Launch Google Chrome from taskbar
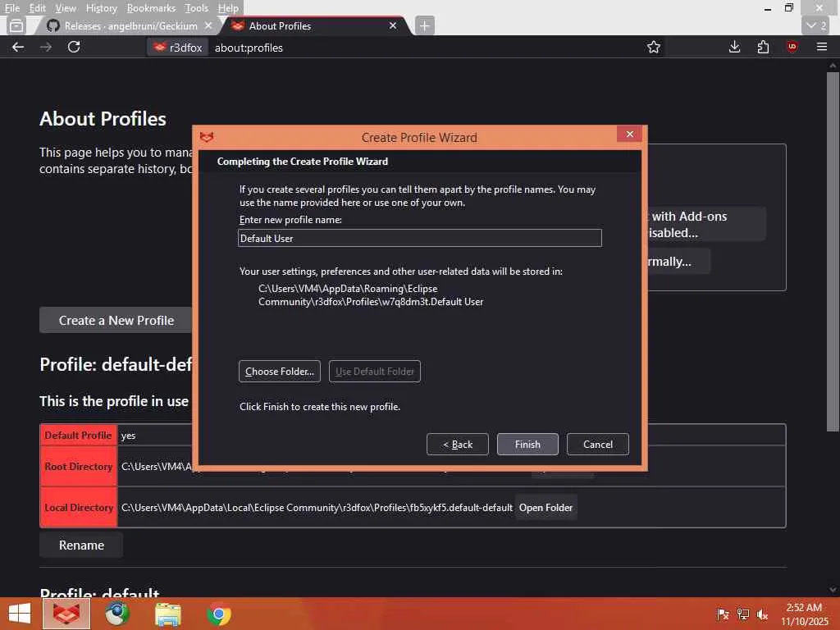 (218, 614)
